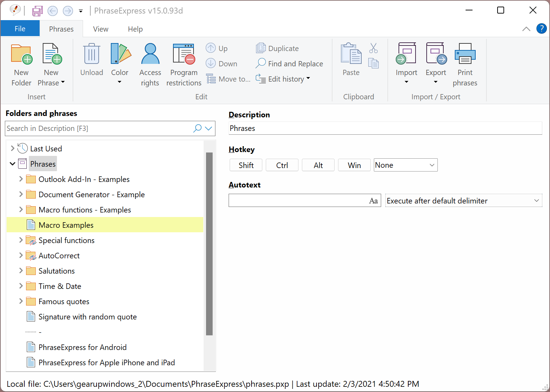550x392 pixels.
Task: Select the AutoCorrect folder
Action: pyautogui.click(x=59, y=256)
